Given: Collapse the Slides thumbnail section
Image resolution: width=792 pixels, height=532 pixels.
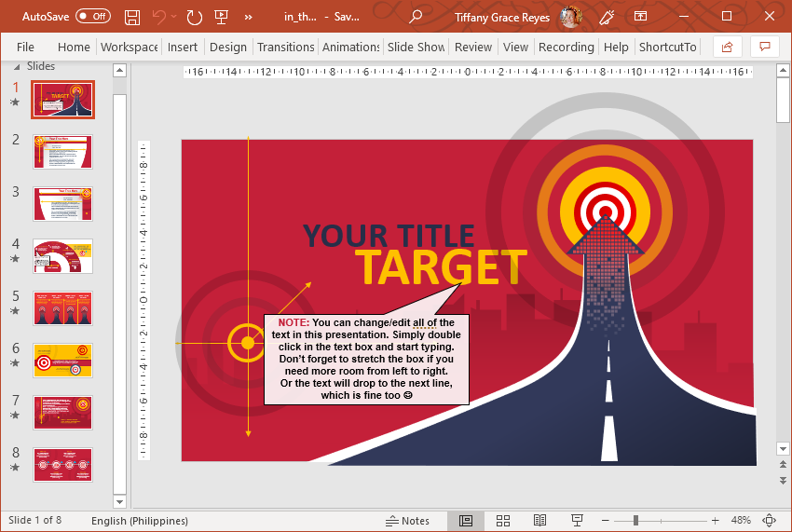Looking at the screenshot, I should pos(18,66).
